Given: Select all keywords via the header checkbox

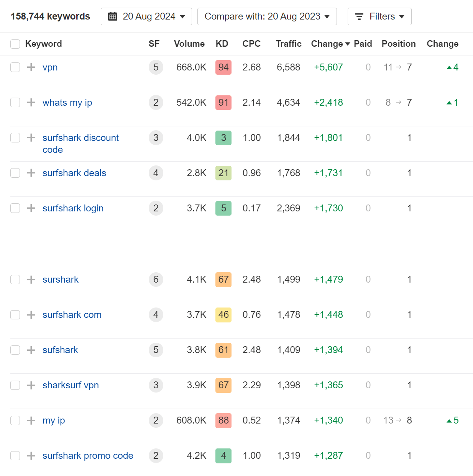Looking at the screenshot, I should pos(15,44).
